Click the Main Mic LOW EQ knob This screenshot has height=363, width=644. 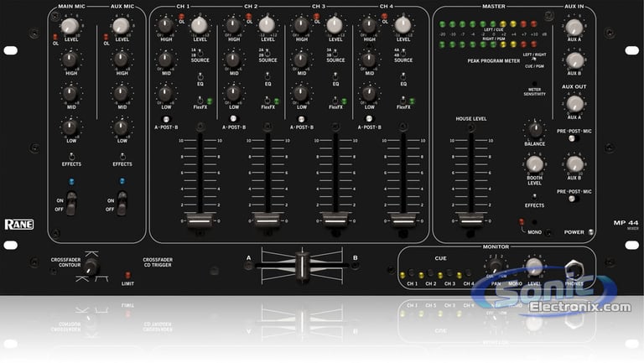[70, 127]
